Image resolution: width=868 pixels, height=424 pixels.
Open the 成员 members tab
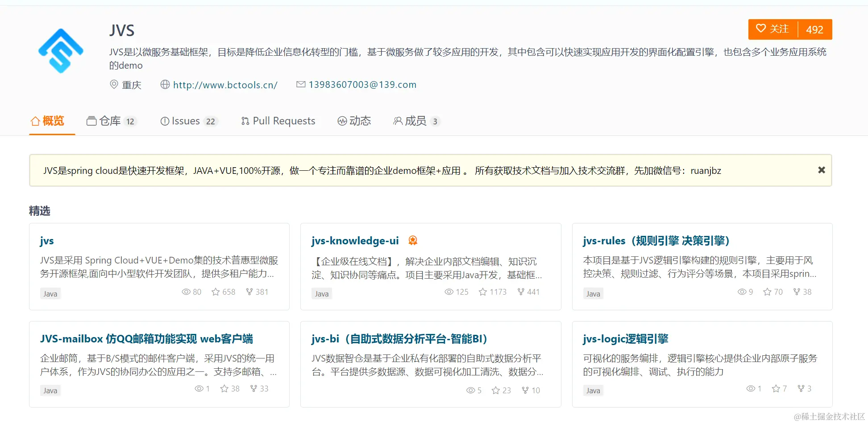(417, 121)
